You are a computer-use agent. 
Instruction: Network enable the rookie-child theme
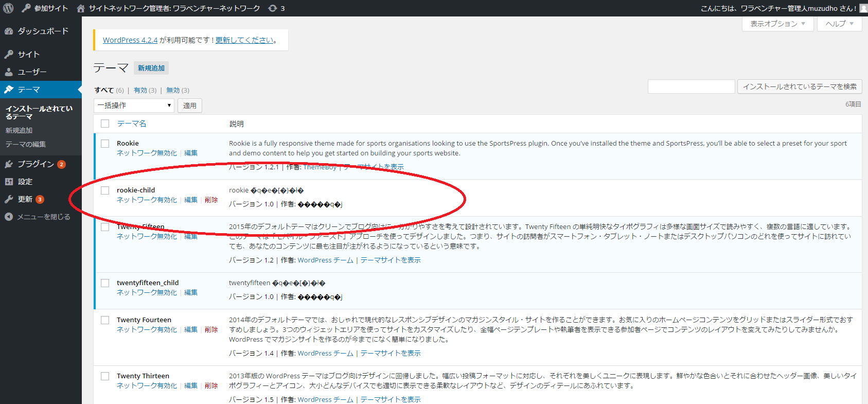[147, 200]
